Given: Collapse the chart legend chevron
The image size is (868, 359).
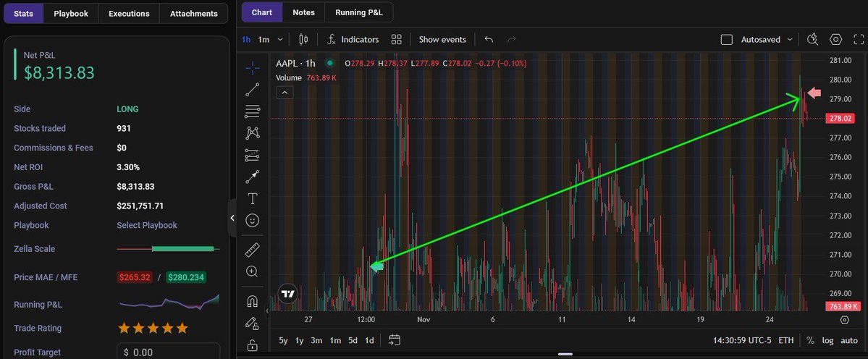Looking at the screenshot, I should coord(285,93).
